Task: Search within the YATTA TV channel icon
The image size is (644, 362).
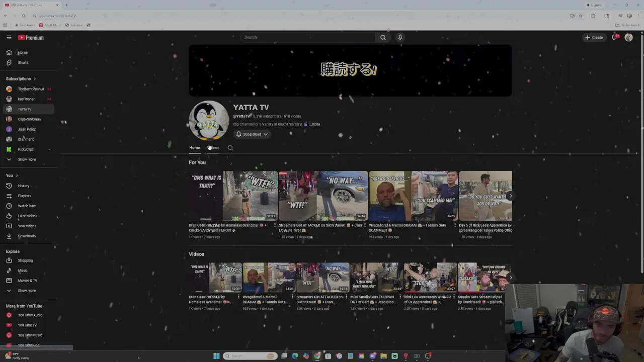Action: pos(230,148)
